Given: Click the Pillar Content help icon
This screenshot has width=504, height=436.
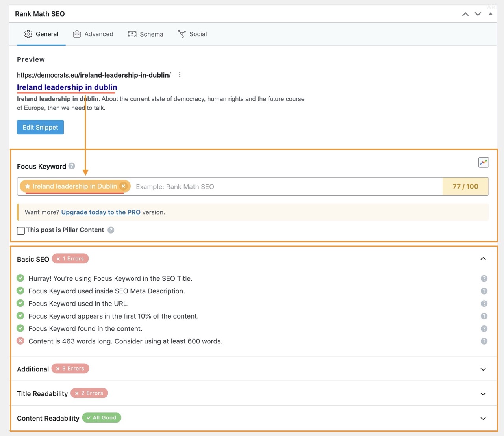Looking at the screenshot, I should pos(111,230).
